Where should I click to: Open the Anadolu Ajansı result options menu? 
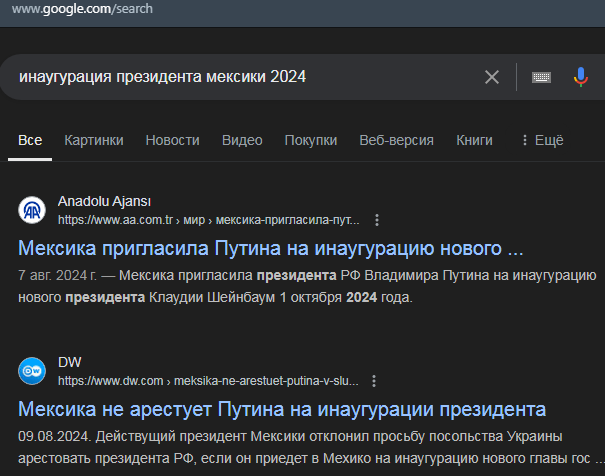coord(377,220)
